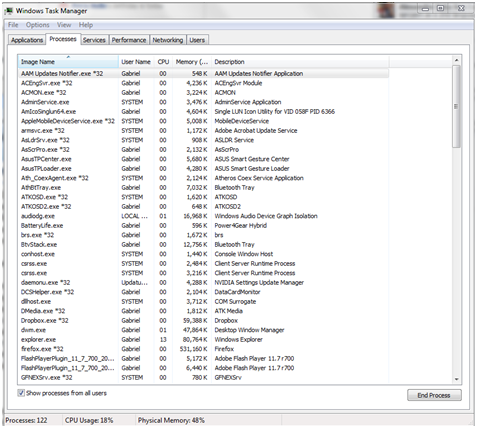Click the scrollbar down arrow

pos(456,379)
